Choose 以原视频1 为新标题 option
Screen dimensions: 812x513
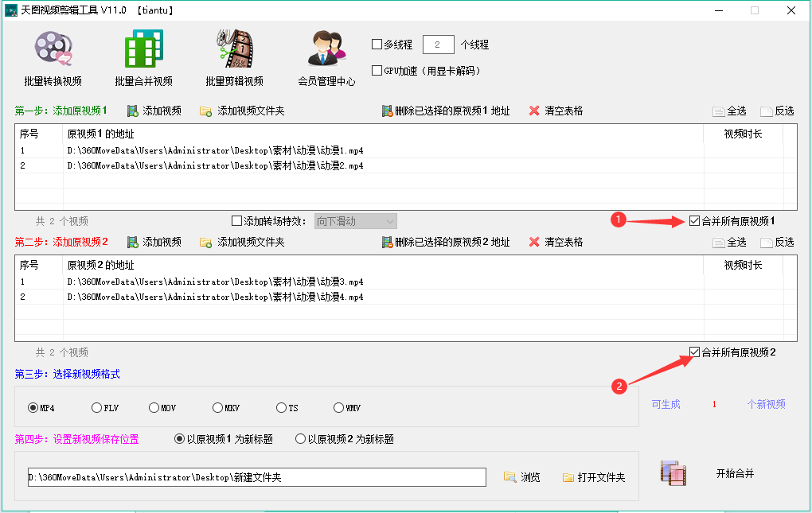click(x=179, y=439)
